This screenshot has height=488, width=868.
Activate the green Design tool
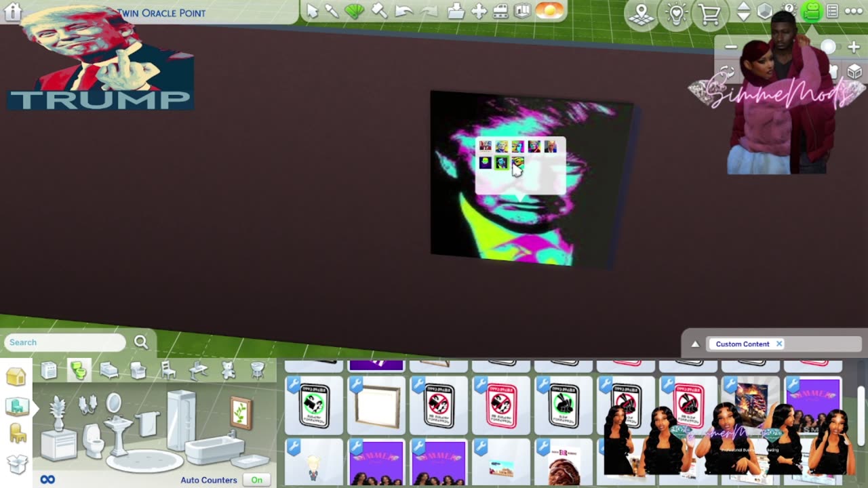coord(354,11)
